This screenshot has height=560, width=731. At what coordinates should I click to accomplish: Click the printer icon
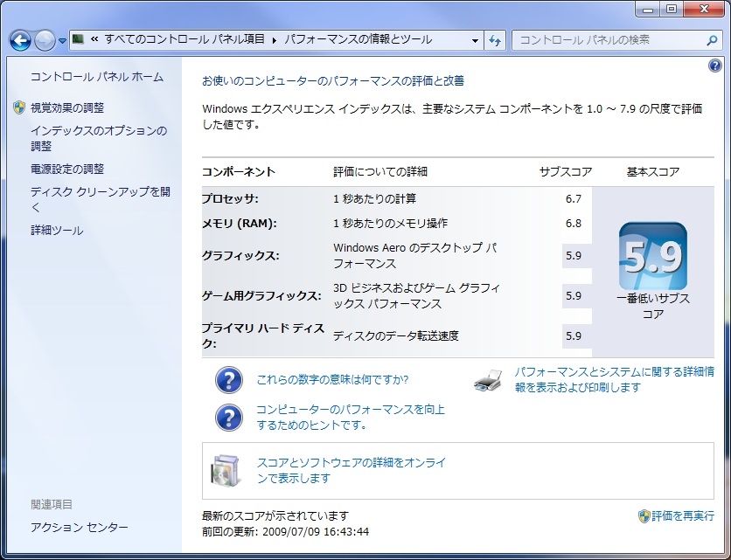click(488, 380)
